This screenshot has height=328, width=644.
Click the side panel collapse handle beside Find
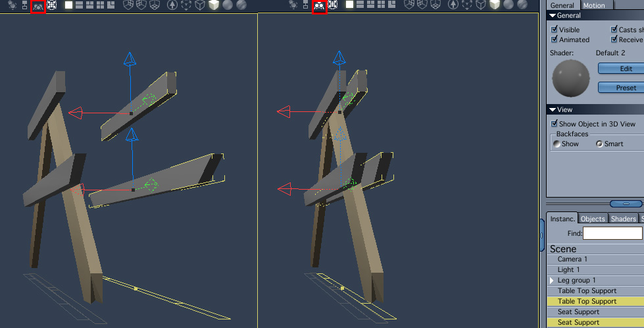(542, 235)
